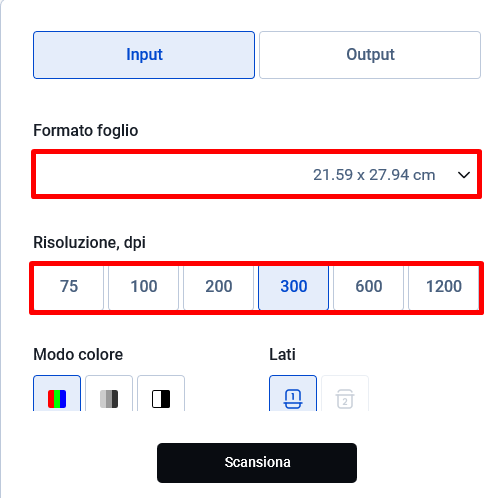The height and width of the screenshot is (498, 500).
Task: Pick the black and white mode icon
Action: 161,394
